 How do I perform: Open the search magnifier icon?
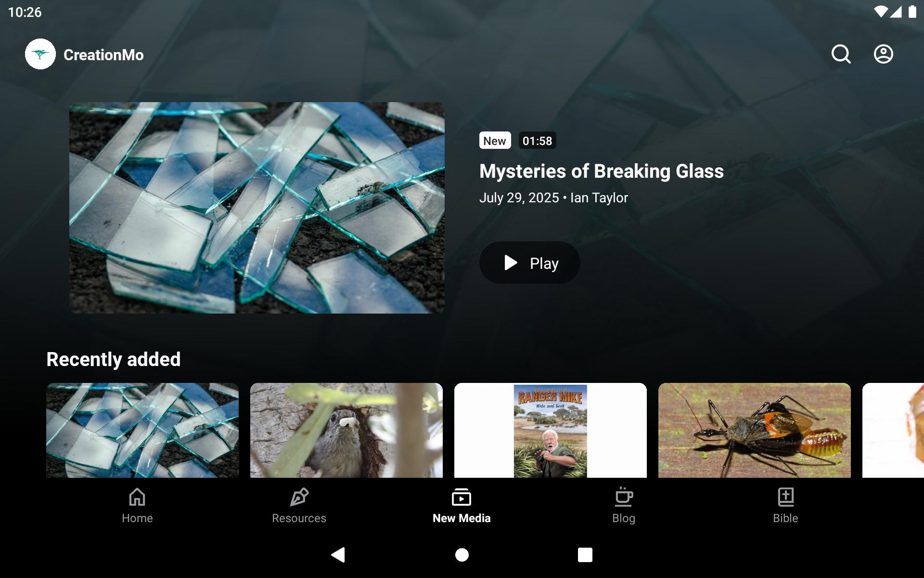pos(841,54)
